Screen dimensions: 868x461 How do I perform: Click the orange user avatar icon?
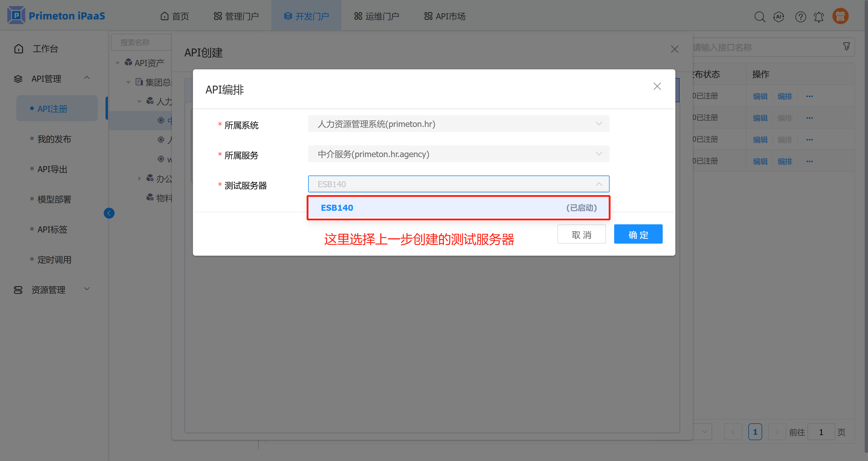click(x=840, y=16)
